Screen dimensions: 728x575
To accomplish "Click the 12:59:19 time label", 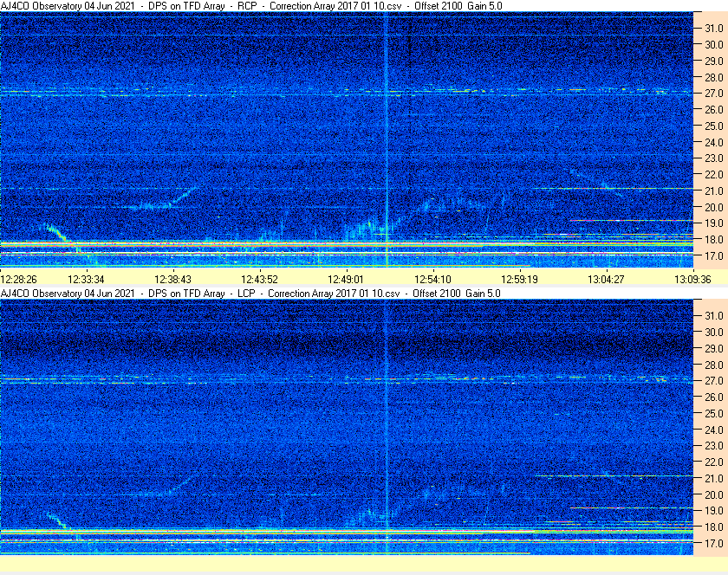I will (519, 280).
